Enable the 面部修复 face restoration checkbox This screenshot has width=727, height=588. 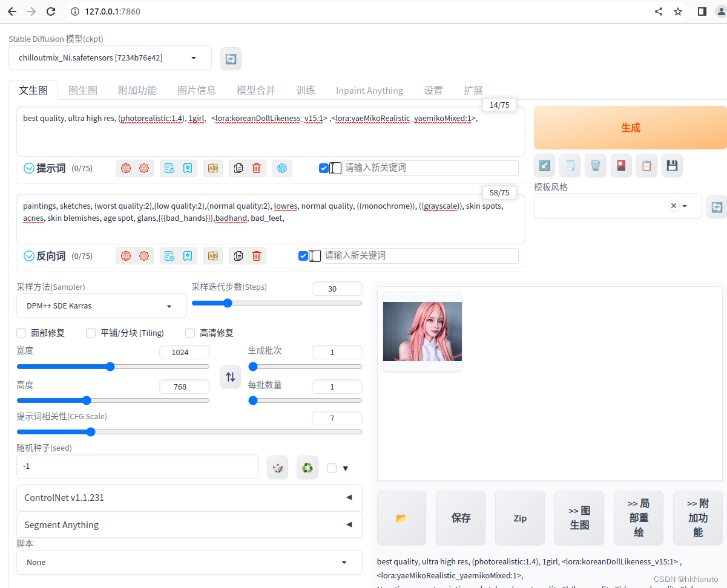21,332
